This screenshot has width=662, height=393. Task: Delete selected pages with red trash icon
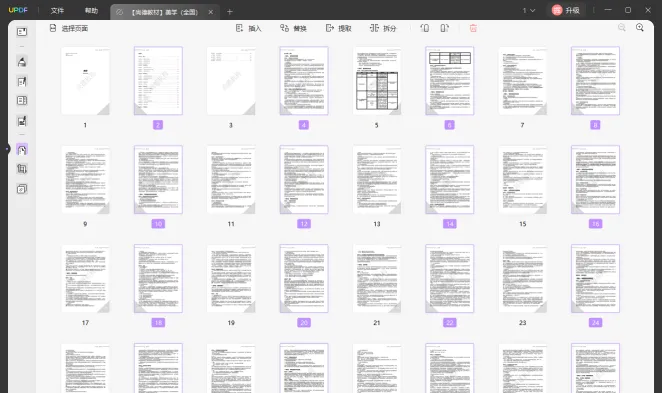(x=473, y=28)
